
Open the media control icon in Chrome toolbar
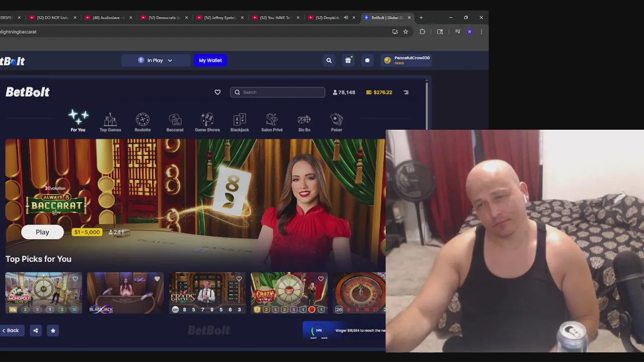(457, 32)
